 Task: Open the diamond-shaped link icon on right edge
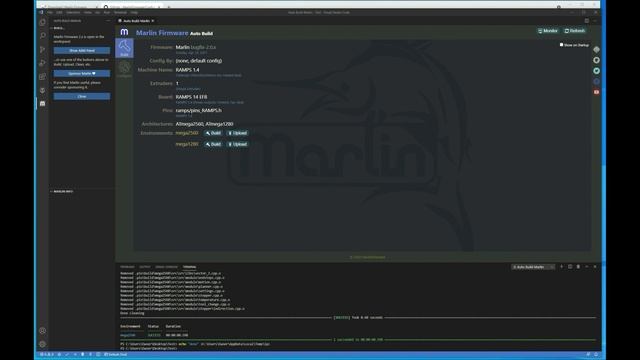pos(596,49)
